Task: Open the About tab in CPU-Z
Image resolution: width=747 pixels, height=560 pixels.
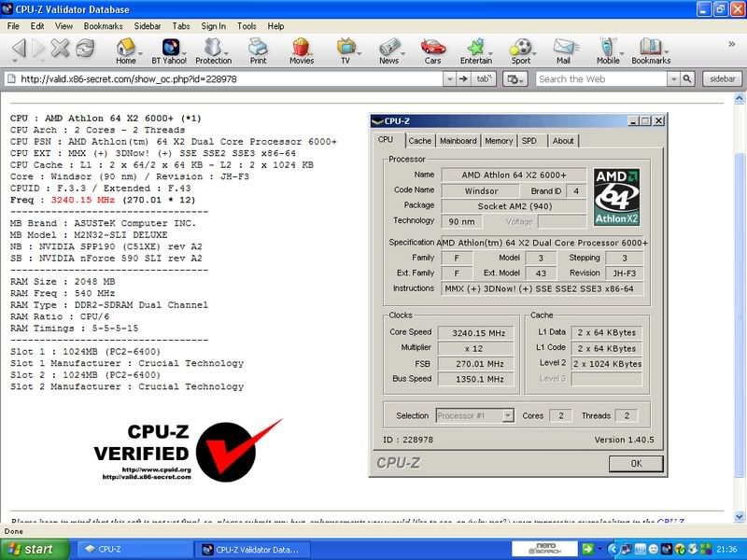Action: click(x=563, y=141)
